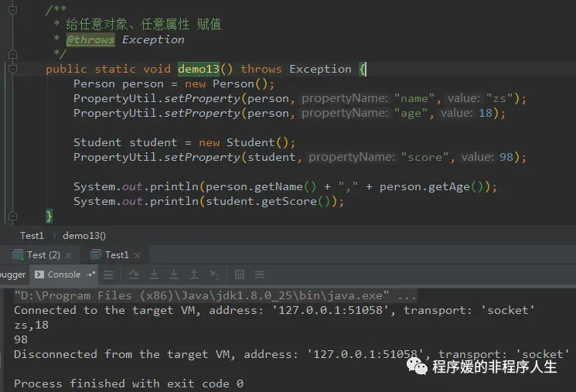Click the Javadoc comment end fold marker
Viewport: 576px width, 392px height.
coord(12,54)
